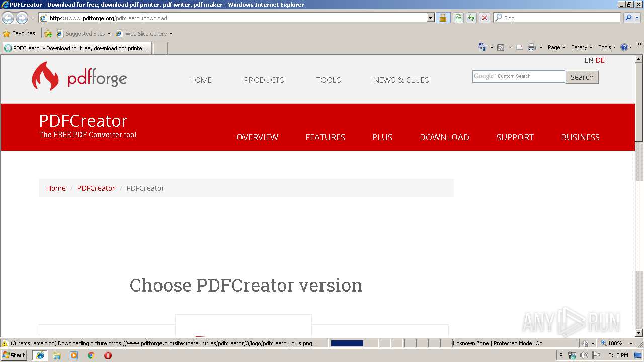The height and width of the screenshot is (362, 644).
Task: Open TOOLS in site navigation
Action: 329,80
